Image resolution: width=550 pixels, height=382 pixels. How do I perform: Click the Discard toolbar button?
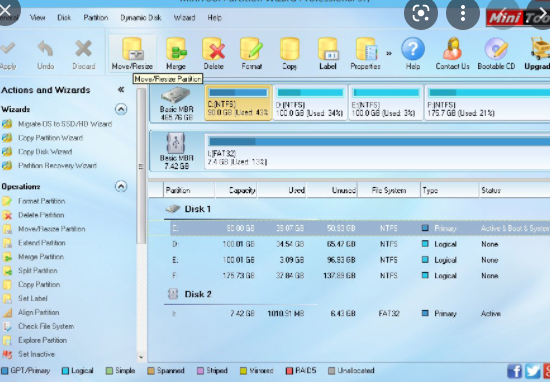(x=83, y=54)
